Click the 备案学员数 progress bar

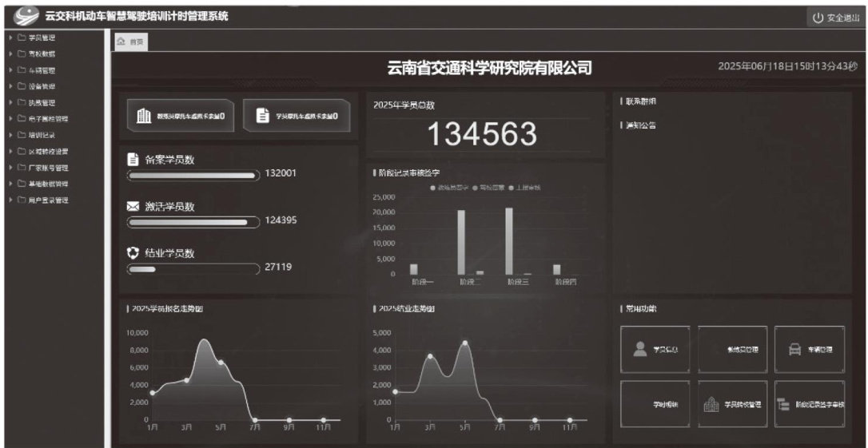[x=192, y=176]
